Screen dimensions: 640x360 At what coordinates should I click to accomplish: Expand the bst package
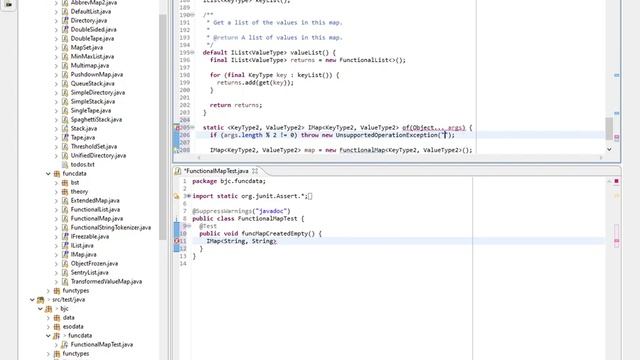56,182
